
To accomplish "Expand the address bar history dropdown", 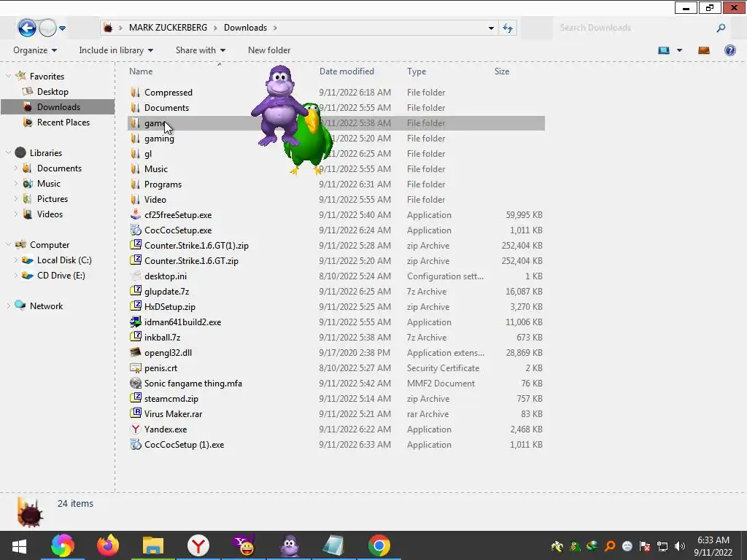I will click(x=491, y=28).
